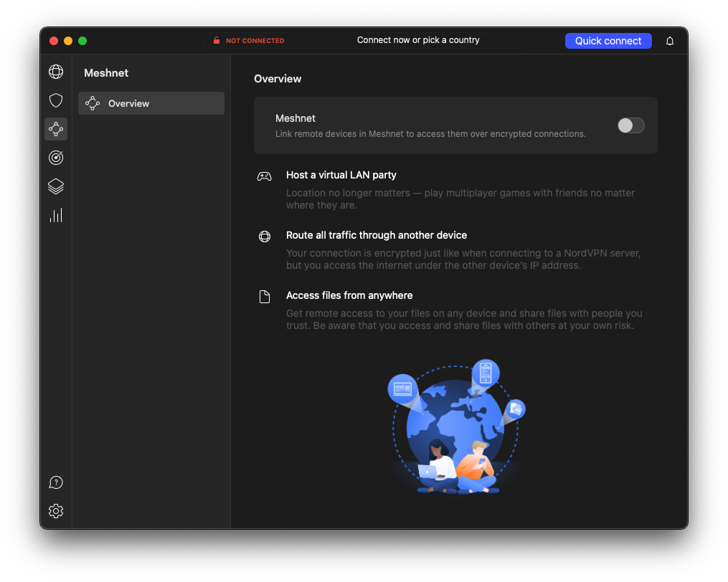Enable the Meshnet toggle switch
This screenshot has height=582, width=728.
click(x=631, y=125)
